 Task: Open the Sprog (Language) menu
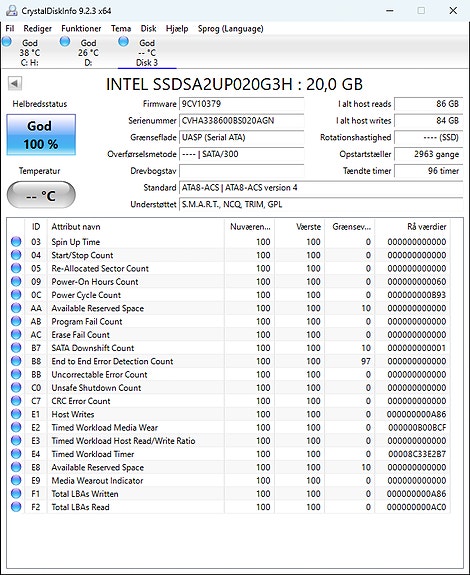[x=231, y=29]
